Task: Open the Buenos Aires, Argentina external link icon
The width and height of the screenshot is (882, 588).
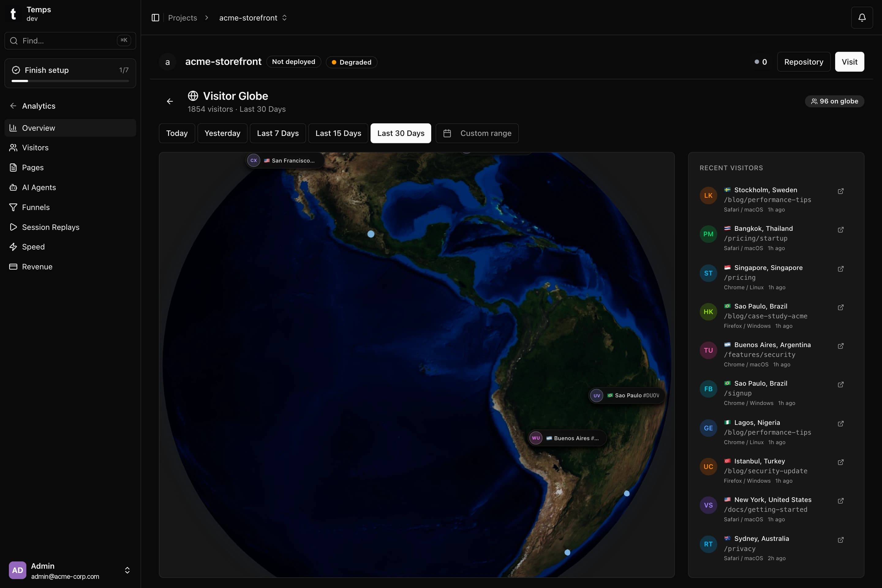Action: coord(841,346)
